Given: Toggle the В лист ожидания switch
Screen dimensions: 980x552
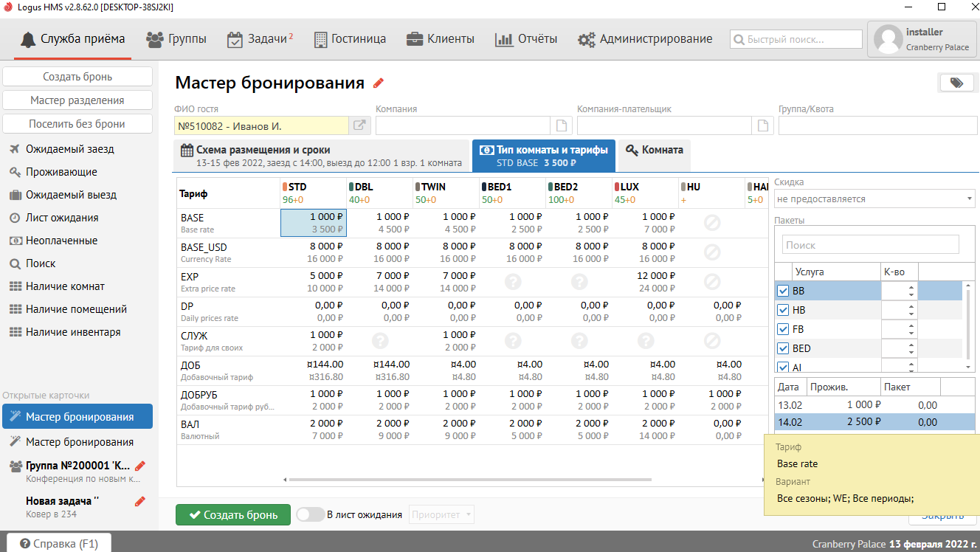Looking at the screenshot, I should point(310,514).
